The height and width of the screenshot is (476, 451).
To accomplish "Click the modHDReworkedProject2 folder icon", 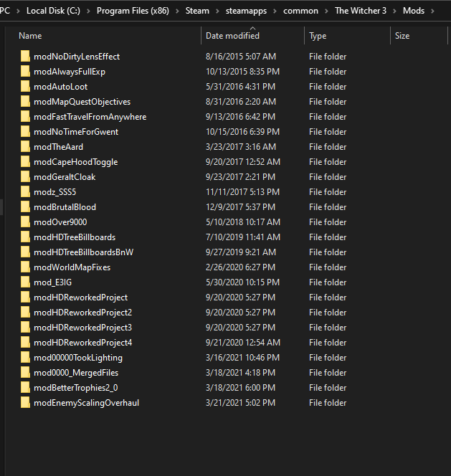I will point(25,313).
